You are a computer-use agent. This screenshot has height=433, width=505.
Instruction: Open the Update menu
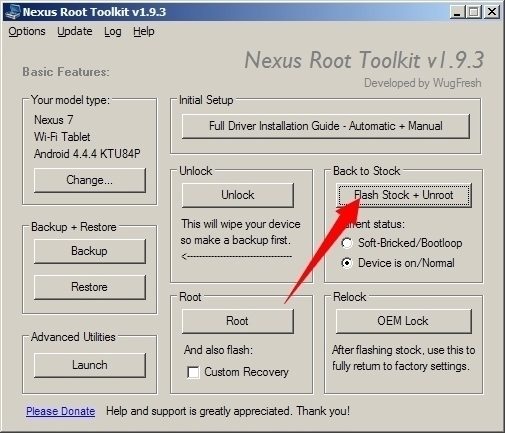[75, 31]
